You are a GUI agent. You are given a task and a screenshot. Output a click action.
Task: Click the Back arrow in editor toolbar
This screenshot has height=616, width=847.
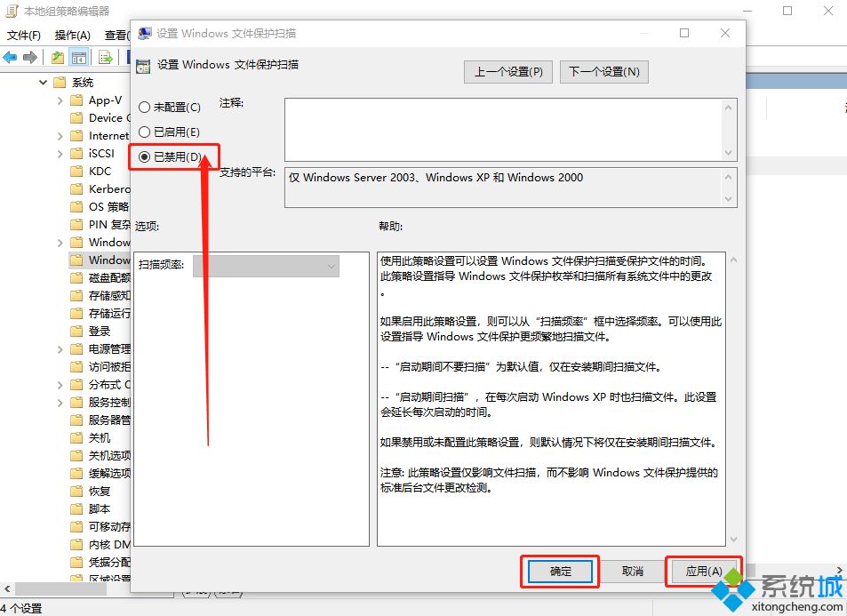pyautogui.click(x=10, y=57)
